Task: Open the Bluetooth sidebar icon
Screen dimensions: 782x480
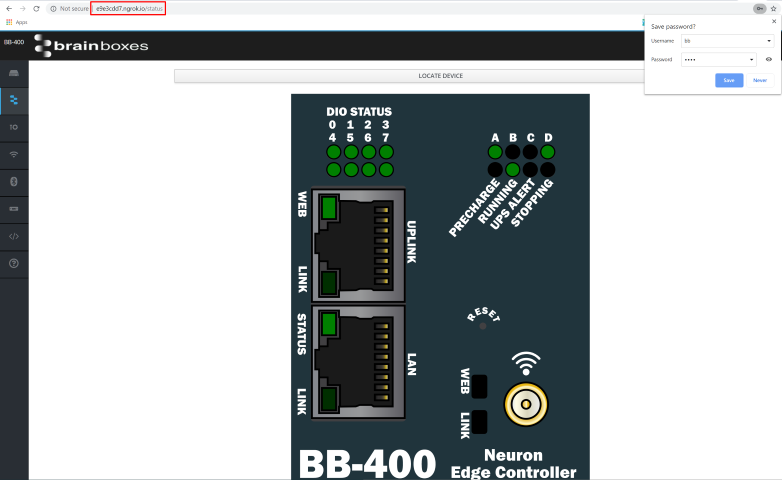Action: pos(14,182)
